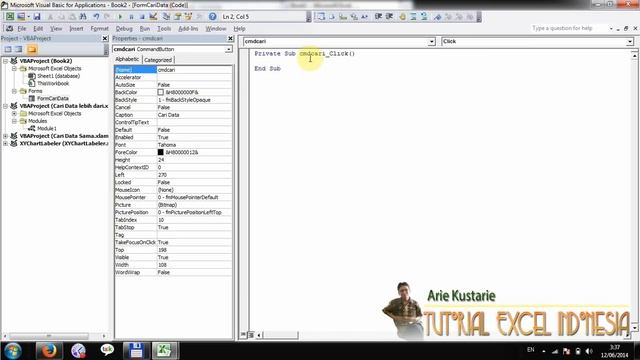640x360 pixels.
Task: Expand the VBAProject (Cari Data Sama.xlam) node
Action: (6, 136)
